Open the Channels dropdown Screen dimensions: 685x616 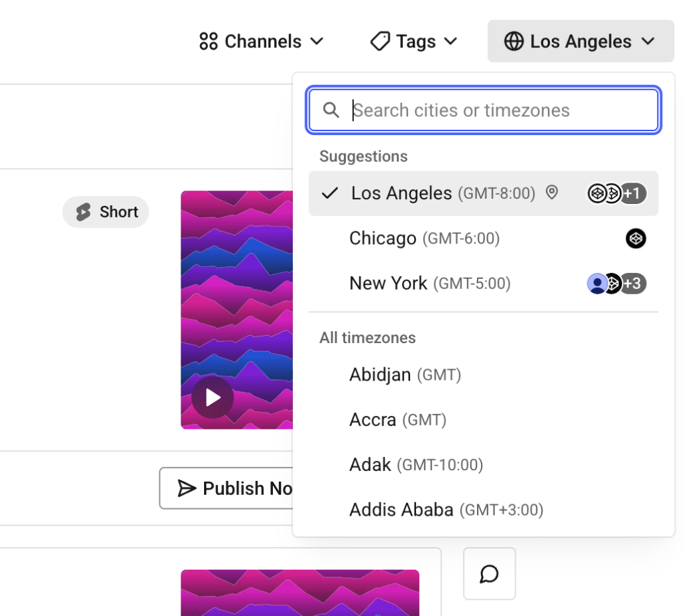point(261,41)
